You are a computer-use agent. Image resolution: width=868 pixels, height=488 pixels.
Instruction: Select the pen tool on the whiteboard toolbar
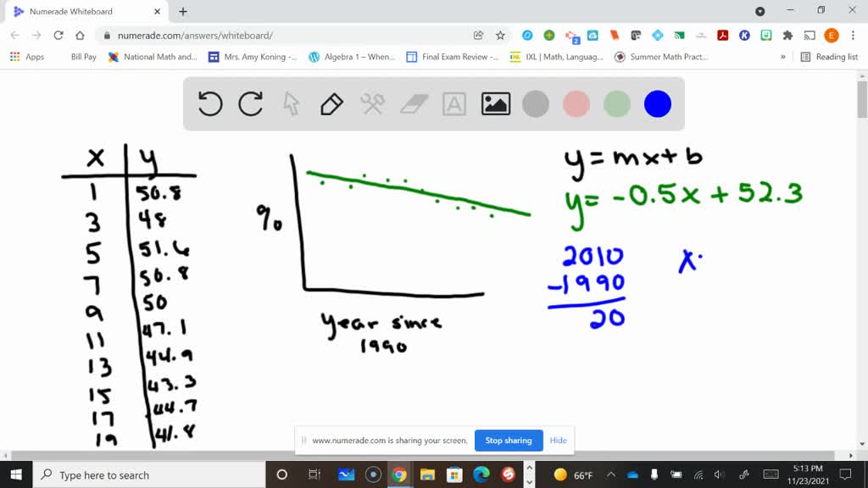pos(331,103)
